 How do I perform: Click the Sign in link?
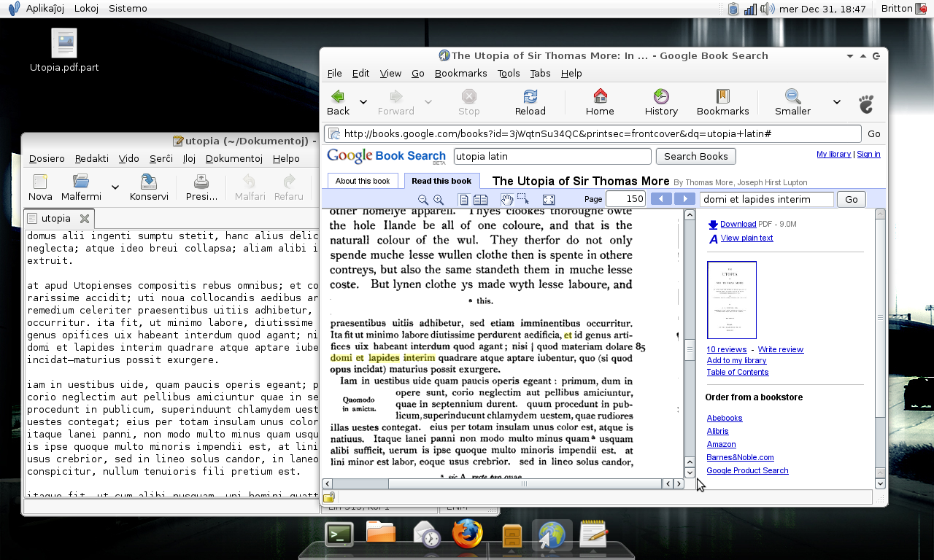pyautogui.click(x=868, y=154)
